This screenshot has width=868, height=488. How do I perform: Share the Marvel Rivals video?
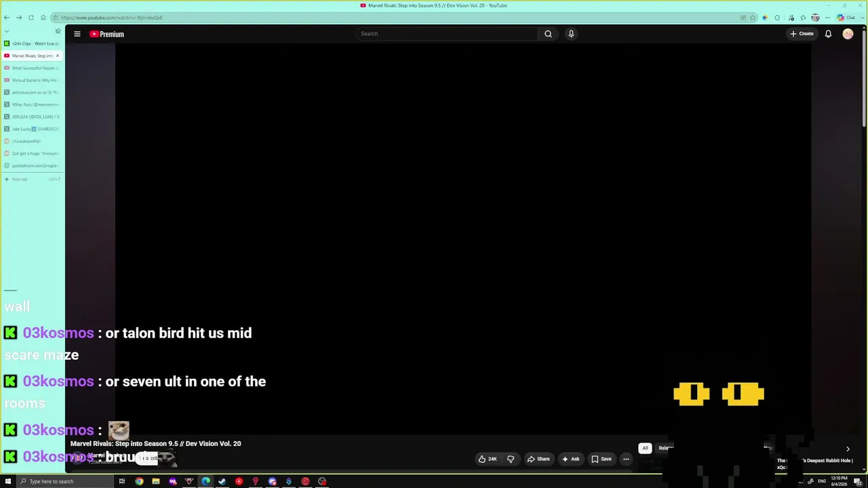[538, 459]
